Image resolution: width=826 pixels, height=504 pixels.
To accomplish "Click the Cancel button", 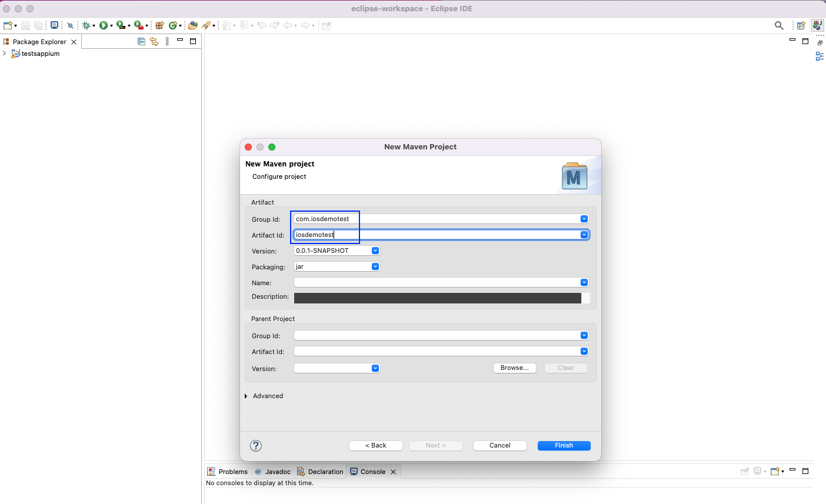I will pos(500,446).
